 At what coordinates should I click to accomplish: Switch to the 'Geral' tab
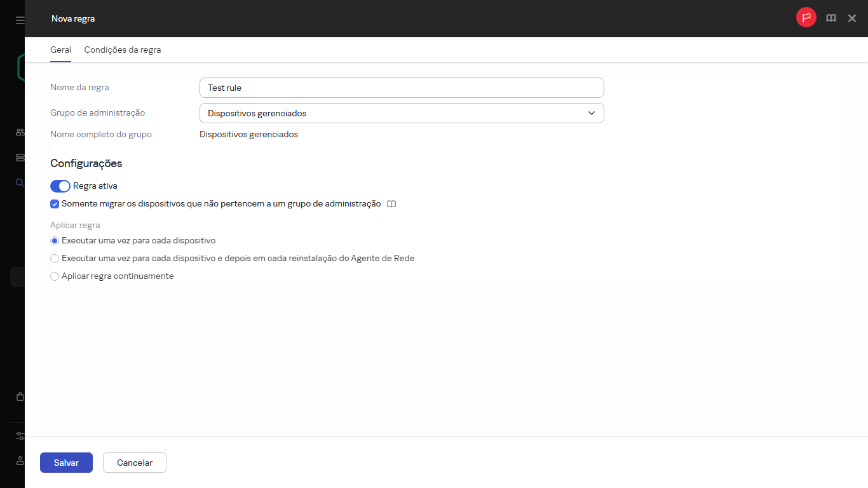click(x=60, y=50)
